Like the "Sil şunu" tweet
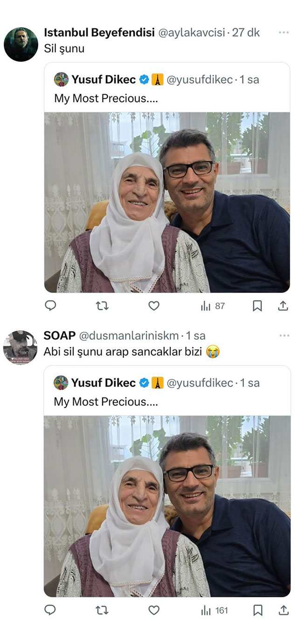Screen dimensions: 303x644 (x=154, y=306)
